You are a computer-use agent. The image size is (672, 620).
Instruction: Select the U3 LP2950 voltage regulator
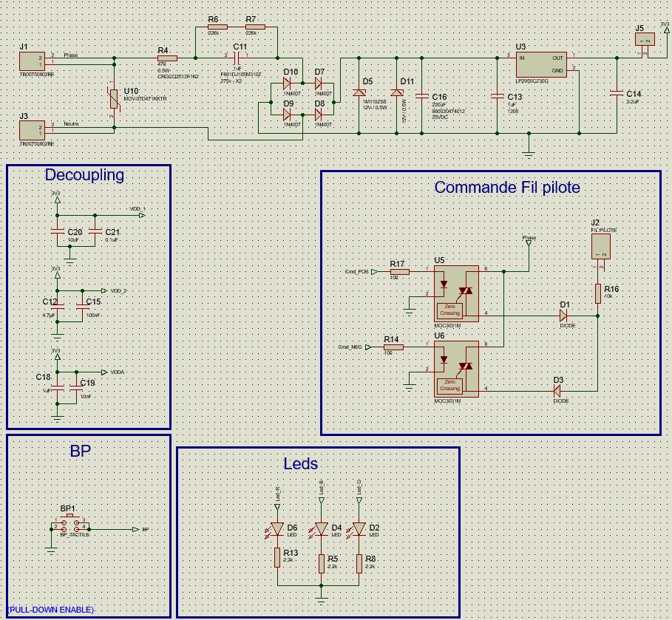point(541,64)
